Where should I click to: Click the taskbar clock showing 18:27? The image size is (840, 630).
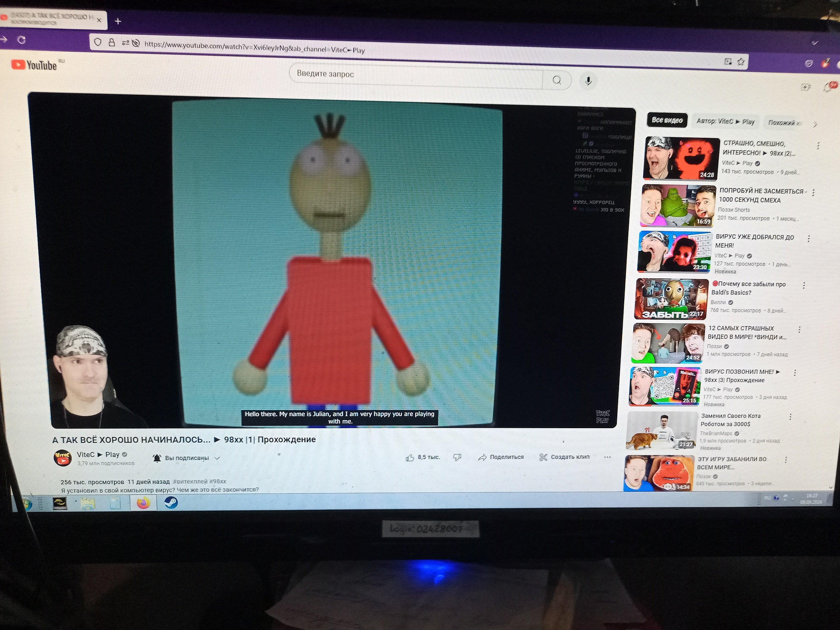(811, 499)
